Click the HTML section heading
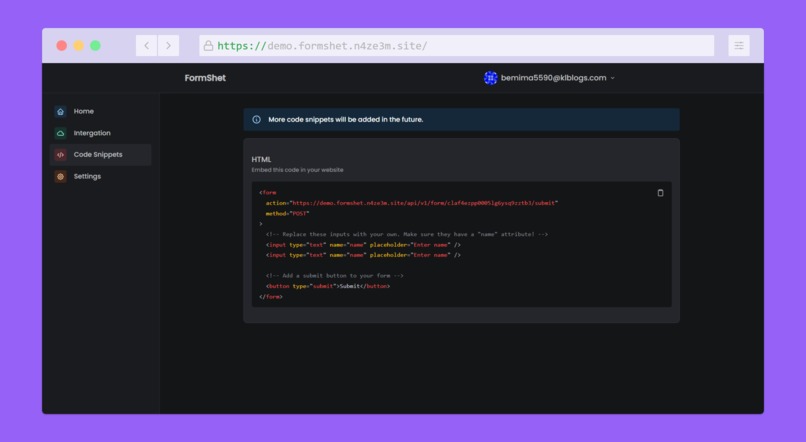 point(261,159)
